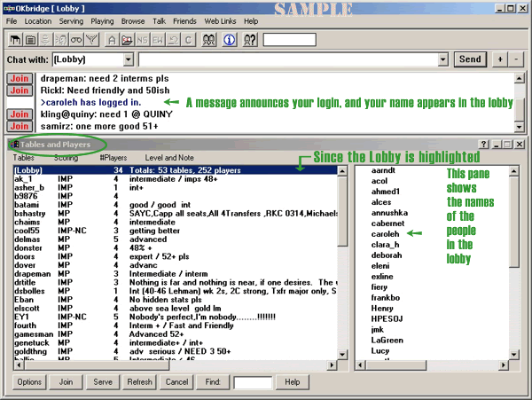This screenshot has width=532, height=400.
Task: Open the Location menu
Action: [x=38, y=21]
